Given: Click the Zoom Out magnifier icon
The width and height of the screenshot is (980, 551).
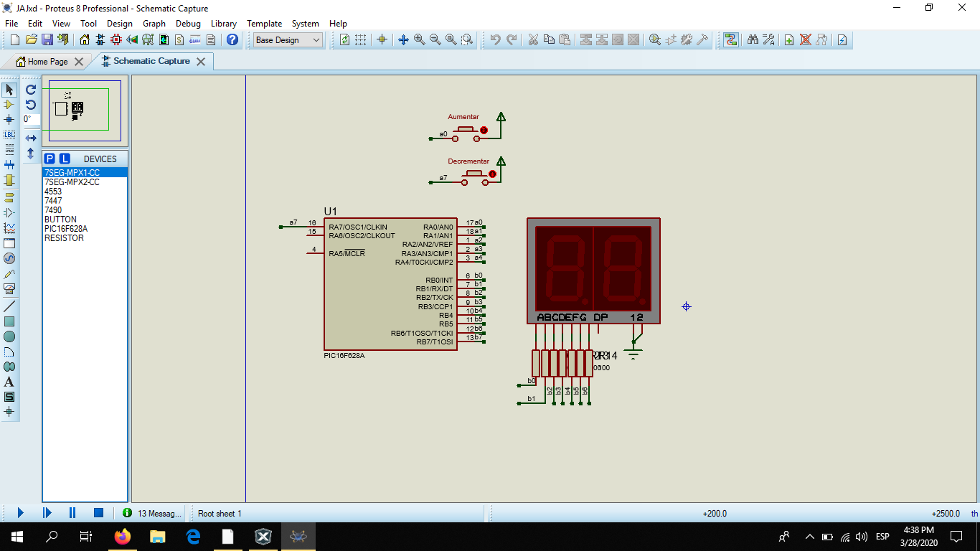Looking at the screenshot, I should [435, 39].
